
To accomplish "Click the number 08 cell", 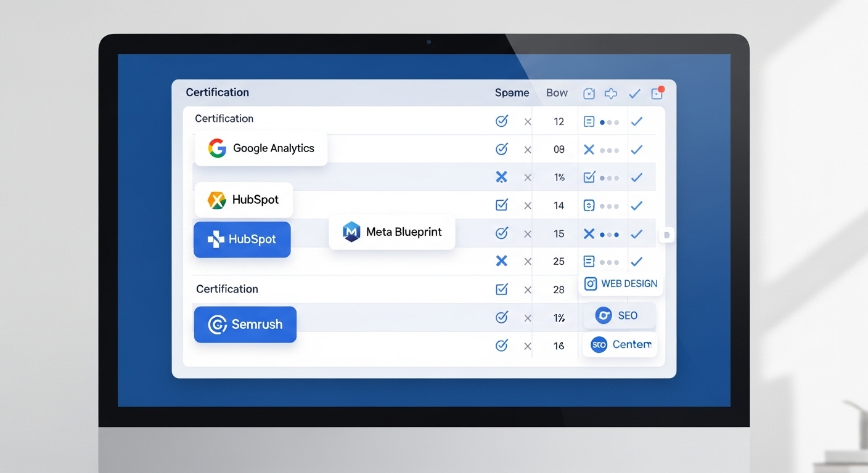I will click(x=559, y=150).
